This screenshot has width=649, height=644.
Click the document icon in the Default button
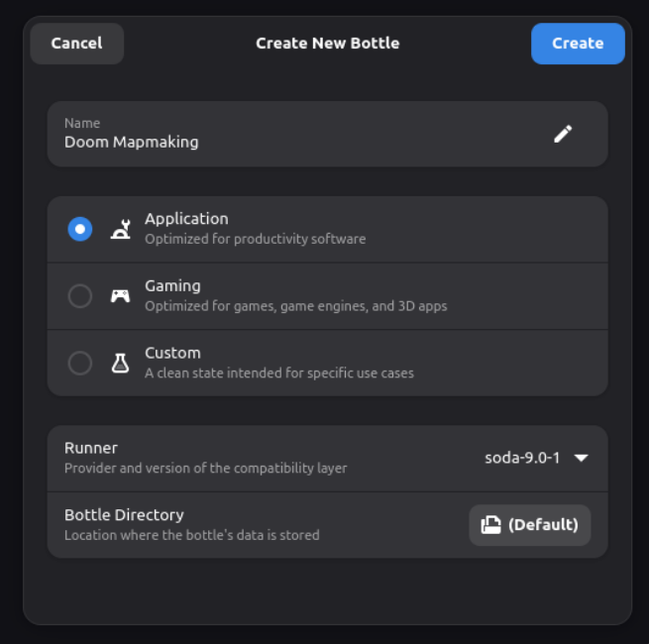[490, 525]
